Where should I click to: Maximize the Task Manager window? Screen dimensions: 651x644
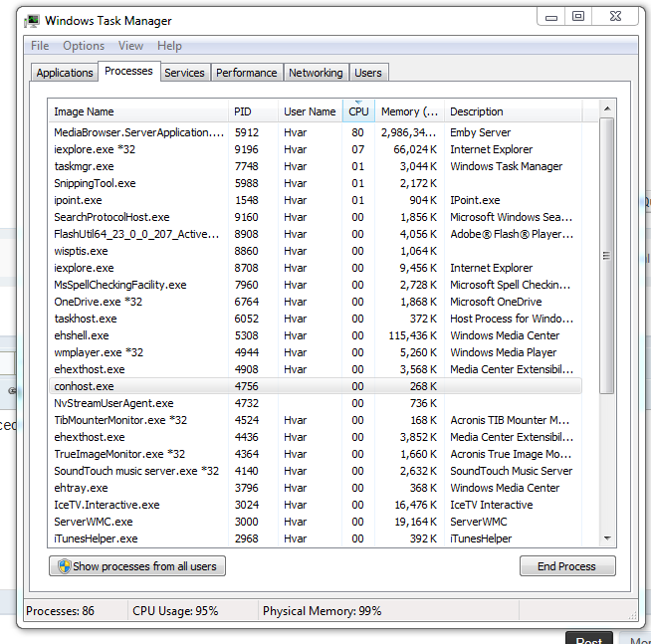(x=578, y=17)
